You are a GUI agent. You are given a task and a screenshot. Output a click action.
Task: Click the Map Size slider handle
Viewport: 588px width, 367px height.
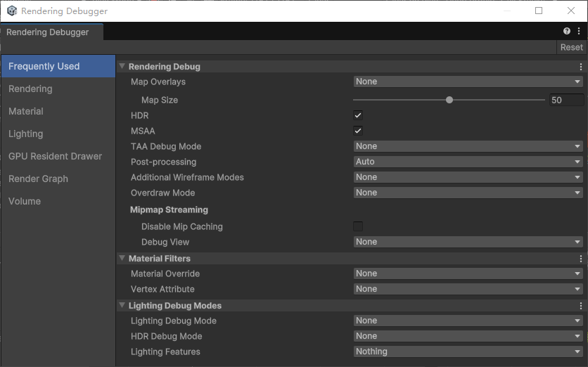pyautogui.click(x=449, y=100)
